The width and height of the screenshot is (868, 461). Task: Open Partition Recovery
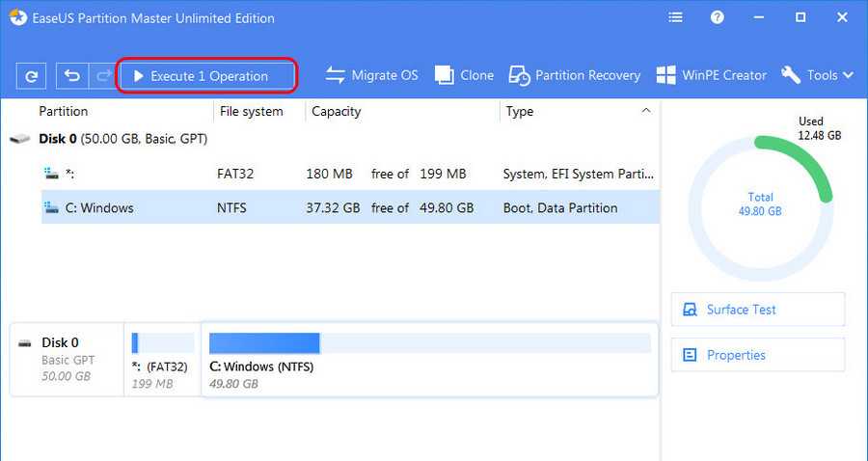pos(575,75)
